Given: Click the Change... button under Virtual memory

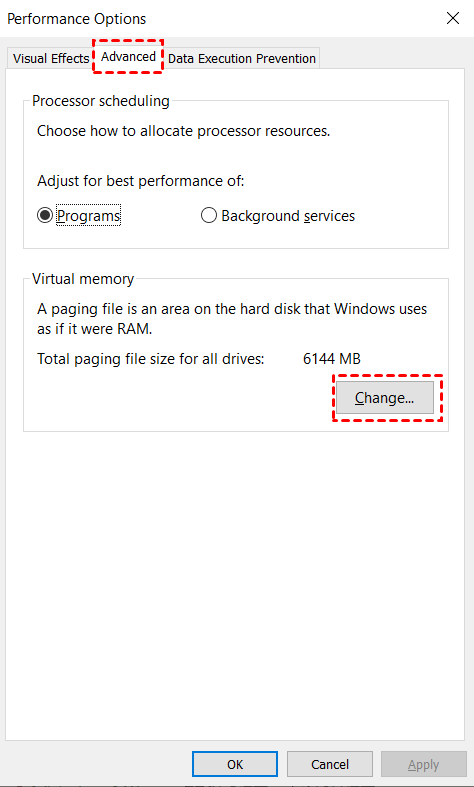Looking at the screenshot, I should [385, 398].
